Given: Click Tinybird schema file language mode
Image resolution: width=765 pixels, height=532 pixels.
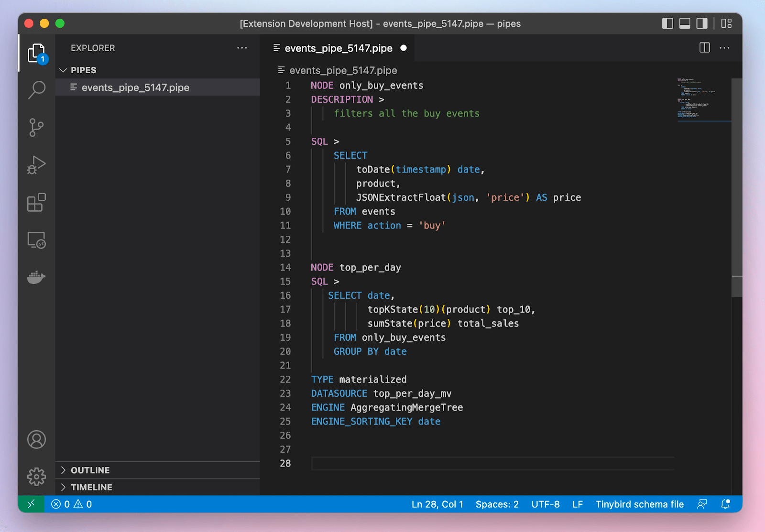Looking at the screenshot, I should (x=639, y=504).
